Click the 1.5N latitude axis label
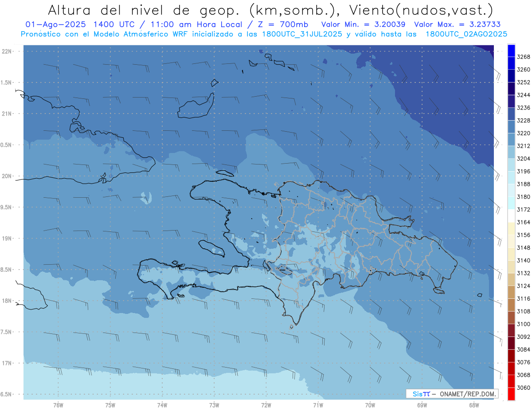 point(6,82)
